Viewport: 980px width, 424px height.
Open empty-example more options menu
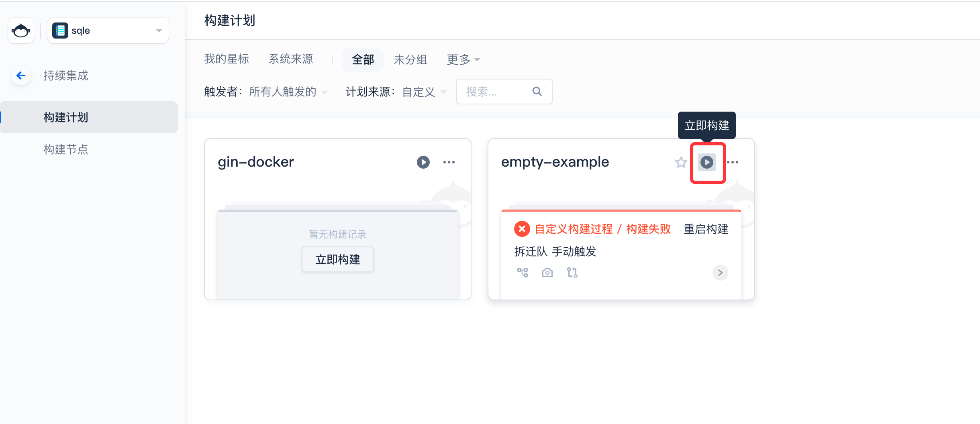[733, 162]
